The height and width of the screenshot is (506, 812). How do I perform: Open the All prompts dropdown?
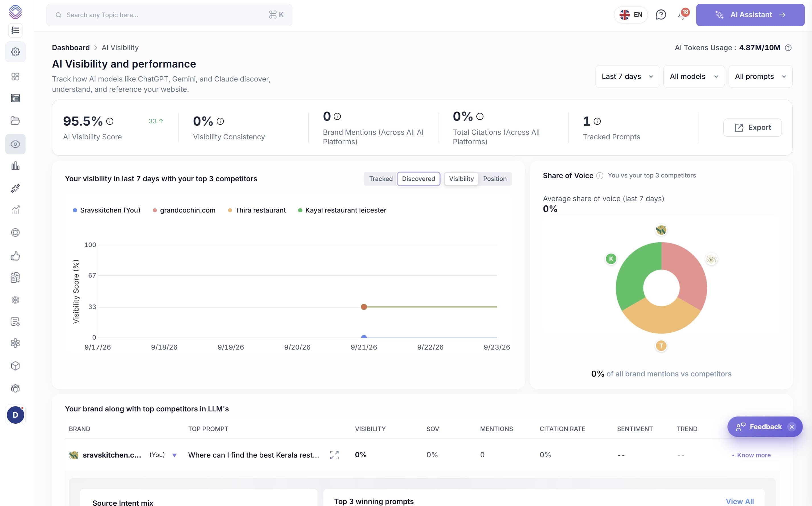tap(760, 77)
